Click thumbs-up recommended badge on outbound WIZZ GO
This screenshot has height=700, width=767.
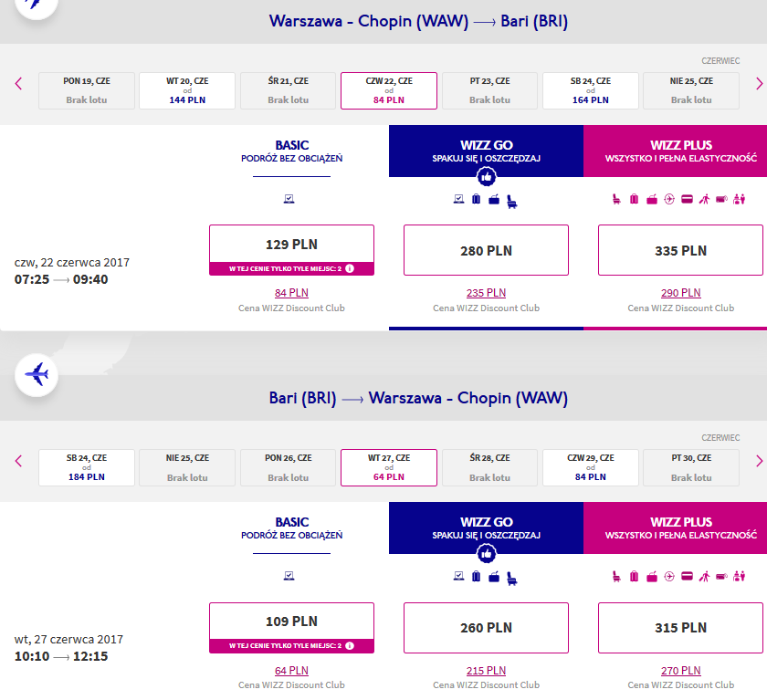tap(486, 177)
